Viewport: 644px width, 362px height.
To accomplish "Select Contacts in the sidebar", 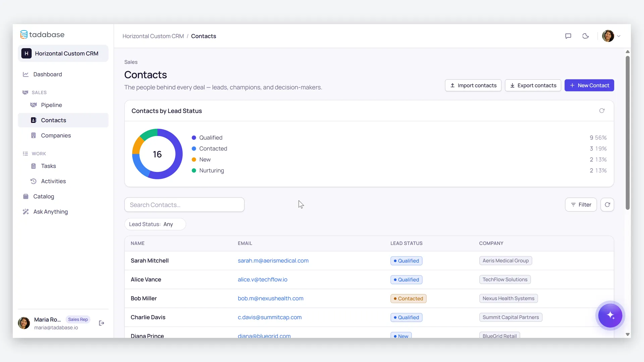I will point(63,120).
